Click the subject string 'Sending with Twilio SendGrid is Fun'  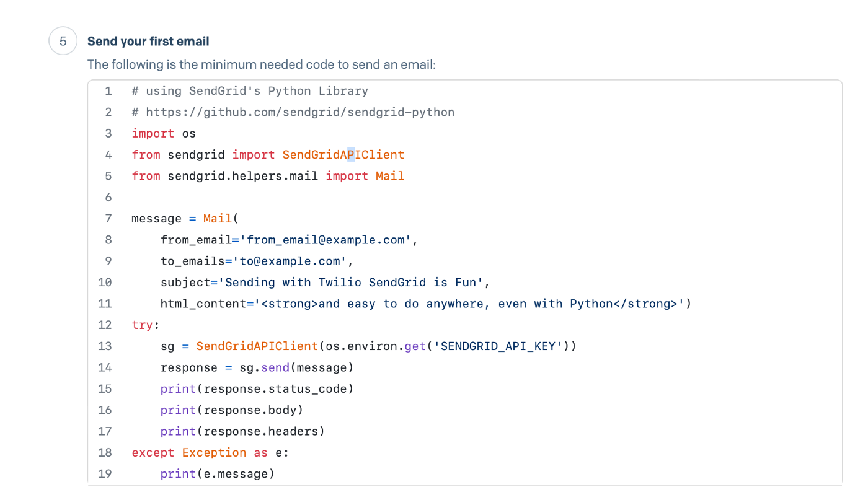pyautogui.click(x=351, y=283)
